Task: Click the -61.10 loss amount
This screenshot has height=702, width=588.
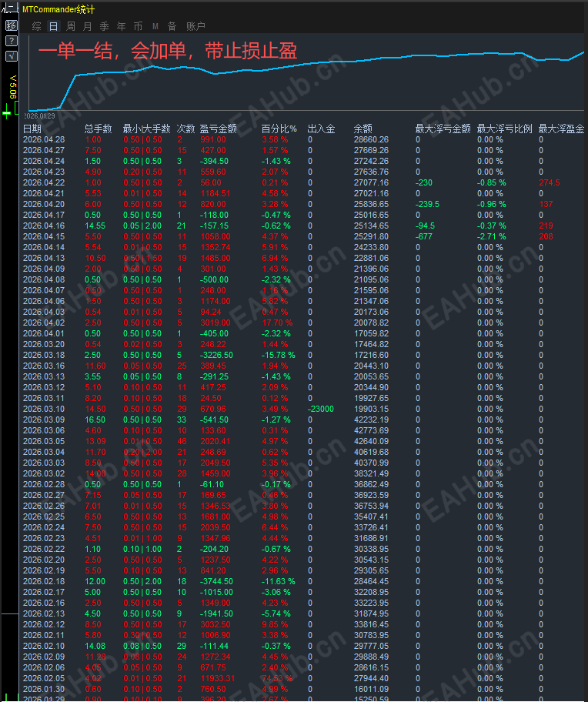Action: 212,484
